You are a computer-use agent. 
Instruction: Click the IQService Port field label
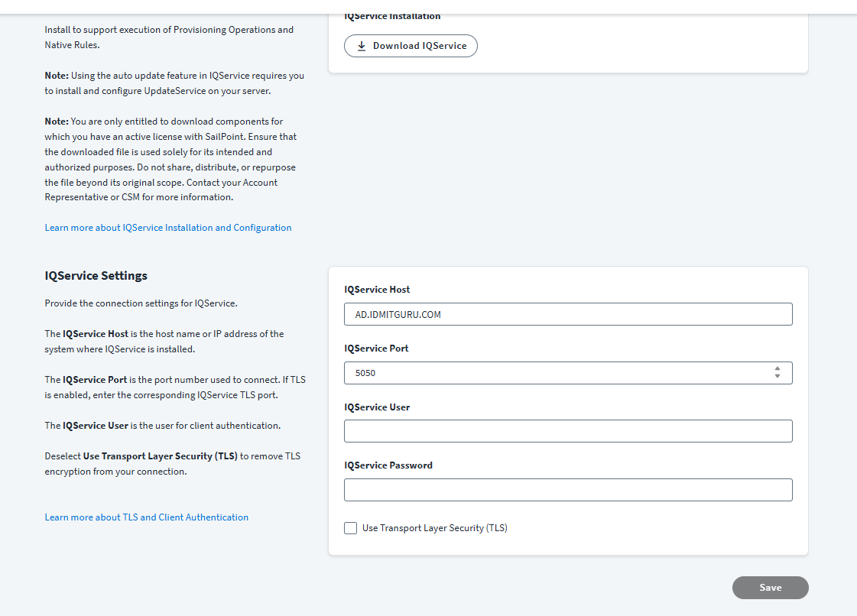click(376, 349)
